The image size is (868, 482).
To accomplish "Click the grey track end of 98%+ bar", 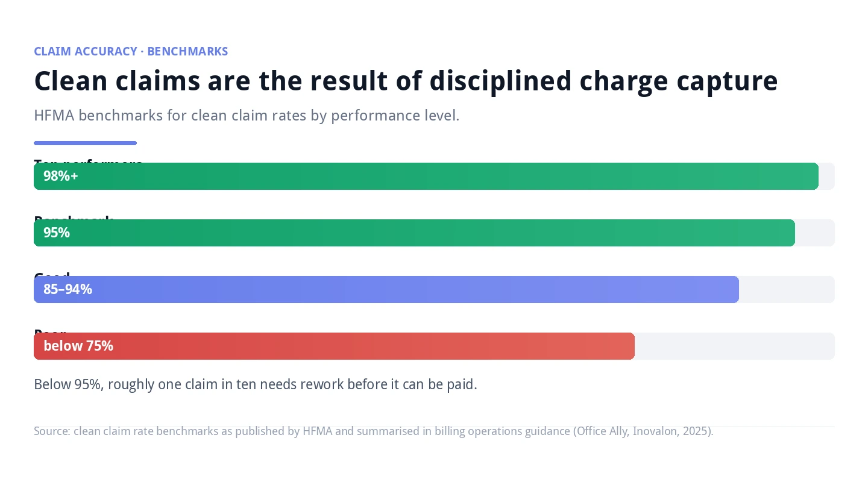I will point(827,176).
